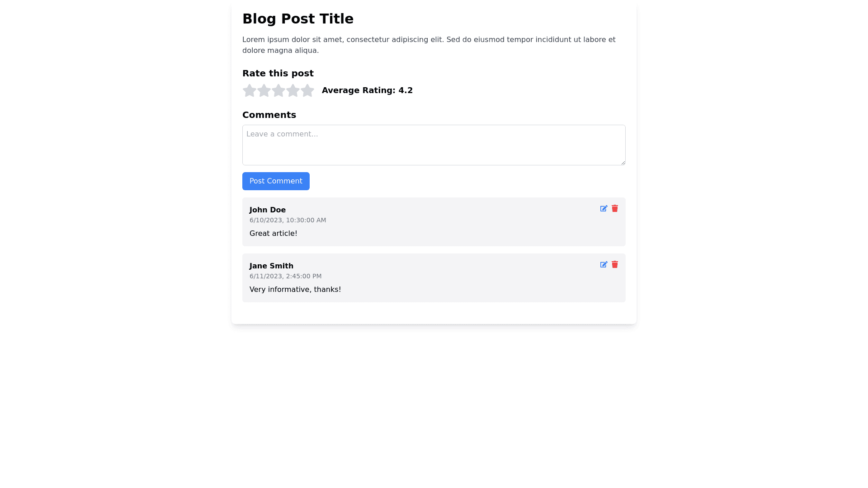Rate the post one star

[250, 91]
